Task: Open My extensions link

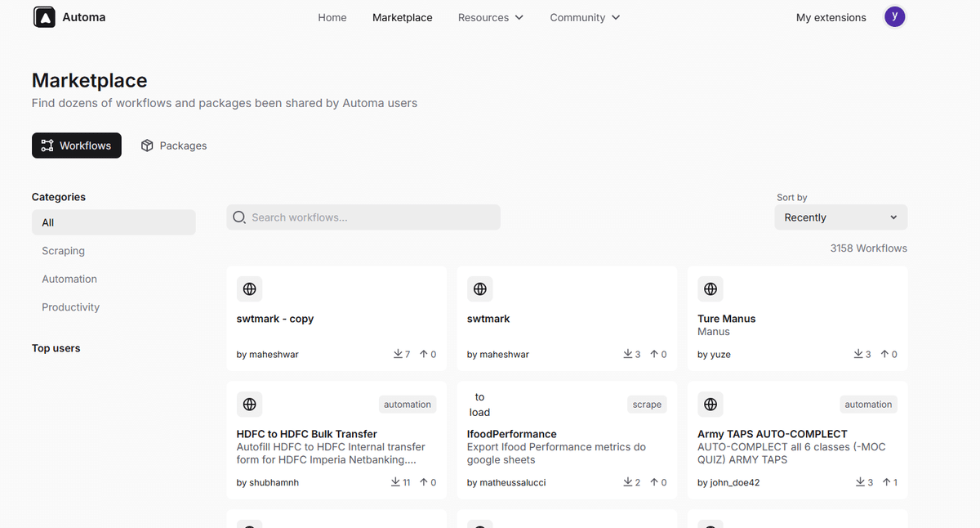Action: pyautogui.click(x=831, y=17)
